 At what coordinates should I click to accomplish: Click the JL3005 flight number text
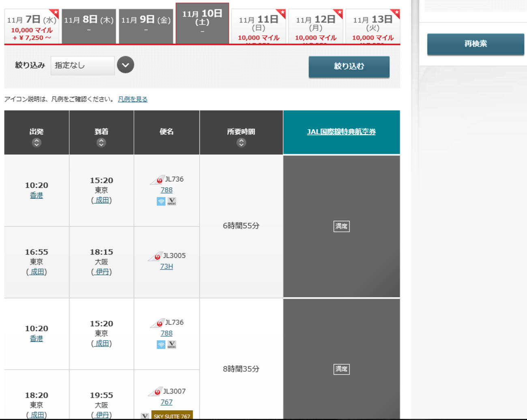pos(174,256)
